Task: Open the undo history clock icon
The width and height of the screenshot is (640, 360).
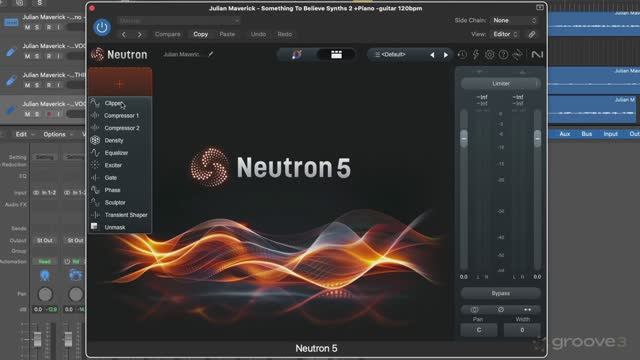Action: (462, 55)
